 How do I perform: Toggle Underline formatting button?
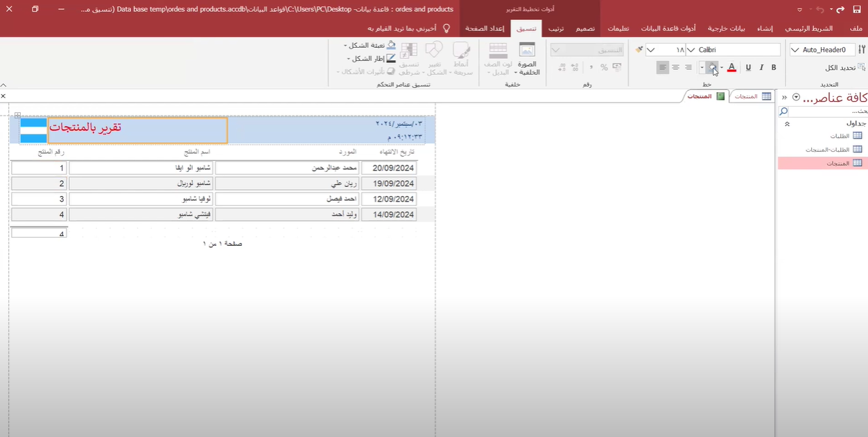(748, 67)
